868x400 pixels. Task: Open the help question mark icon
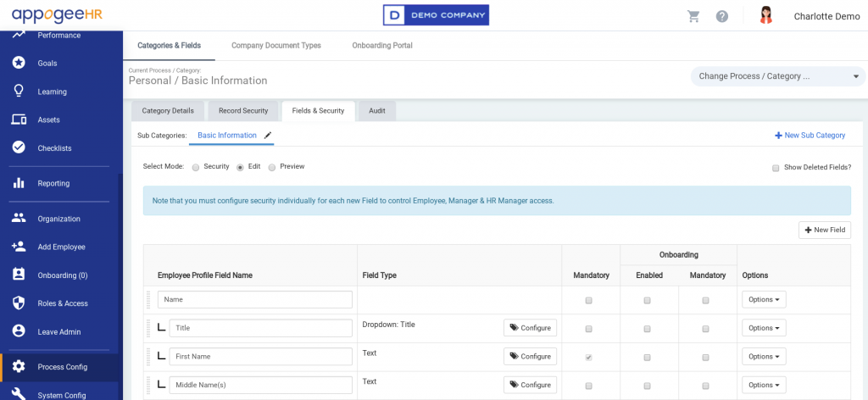click(722, 16)
